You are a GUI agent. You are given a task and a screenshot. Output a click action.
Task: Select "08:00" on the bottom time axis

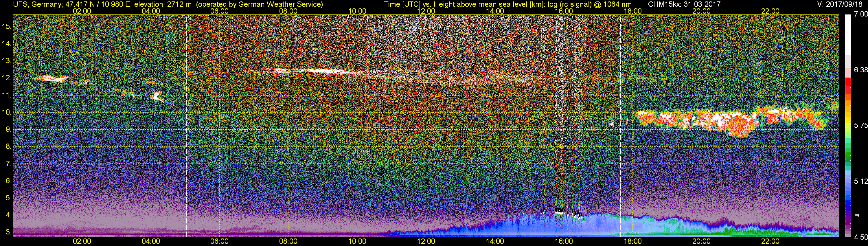pos(288,241)
